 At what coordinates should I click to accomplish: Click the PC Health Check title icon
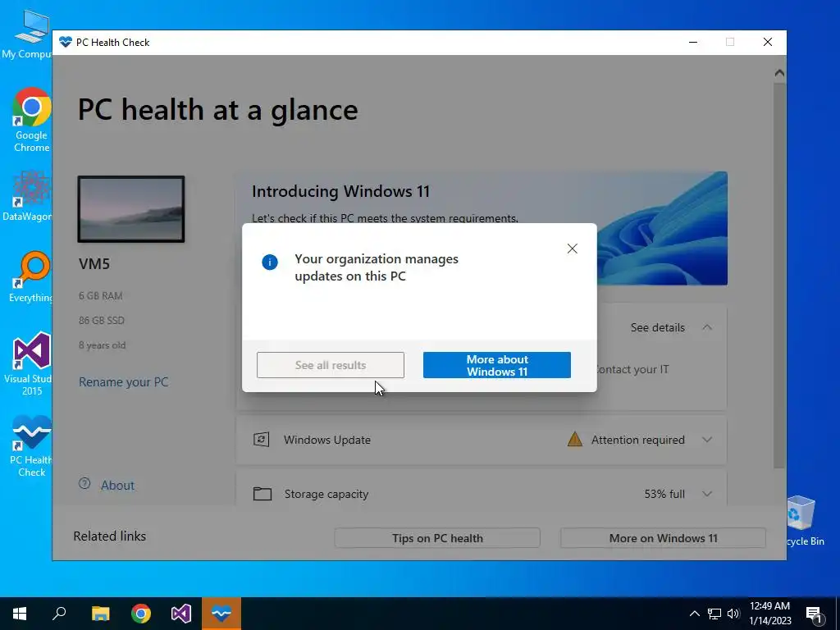point(66,43)
